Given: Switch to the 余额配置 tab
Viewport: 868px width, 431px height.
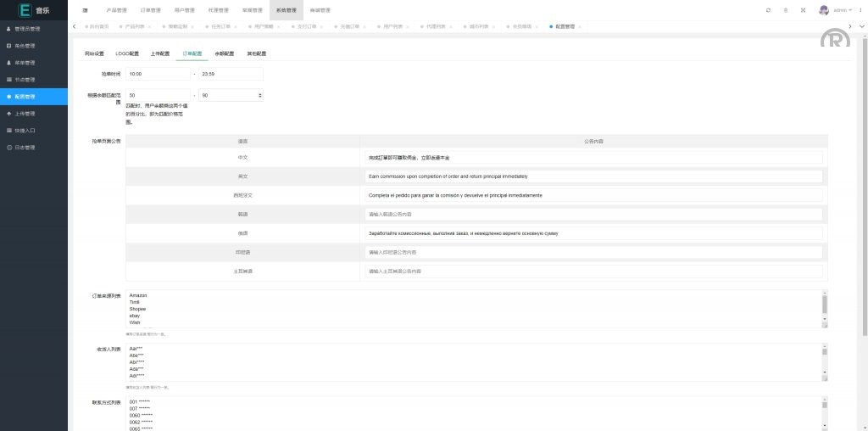Looking at the screenshot, I should pyautogui.click(x=224, y=53).
